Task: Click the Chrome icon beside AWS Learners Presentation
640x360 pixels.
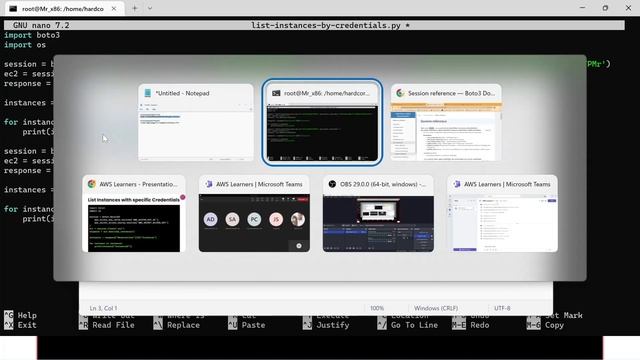Action: [x=91, y=184]
